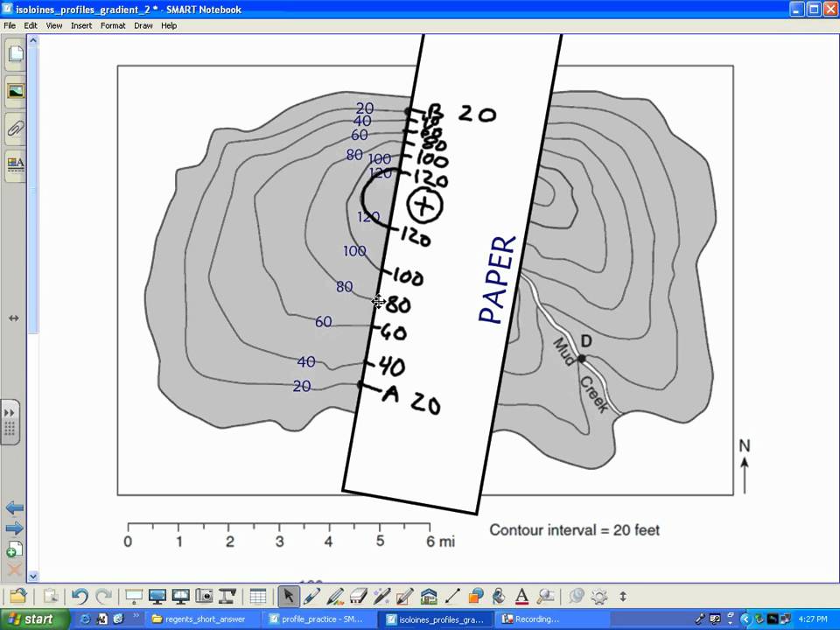Open the Draw menu
This screenshot has height=630, width=840.
pyautogui.click(x=143, y=25)
